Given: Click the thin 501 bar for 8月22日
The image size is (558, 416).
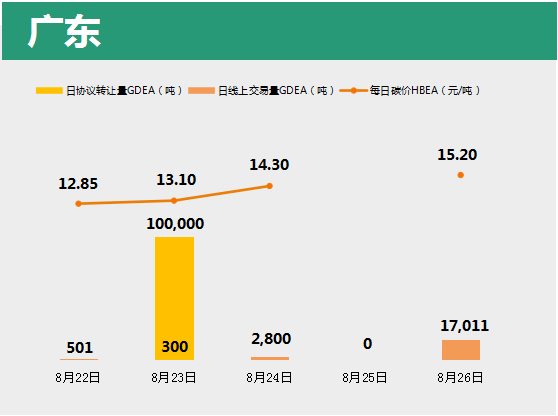Looking at the screenshot, I should [x=79, y=359].
